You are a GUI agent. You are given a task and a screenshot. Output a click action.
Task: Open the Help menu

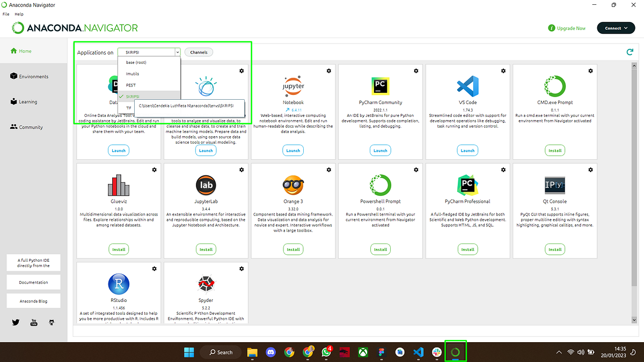19,14
